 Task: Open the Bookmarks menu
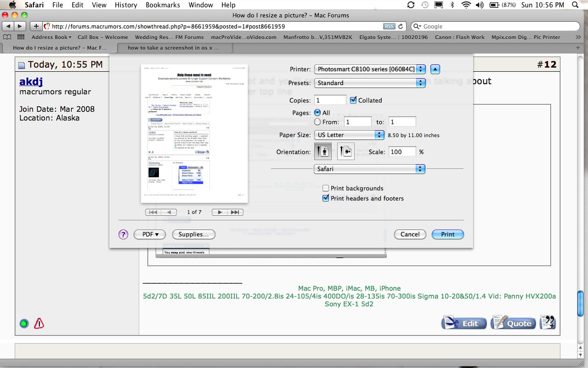click(163, 5)
